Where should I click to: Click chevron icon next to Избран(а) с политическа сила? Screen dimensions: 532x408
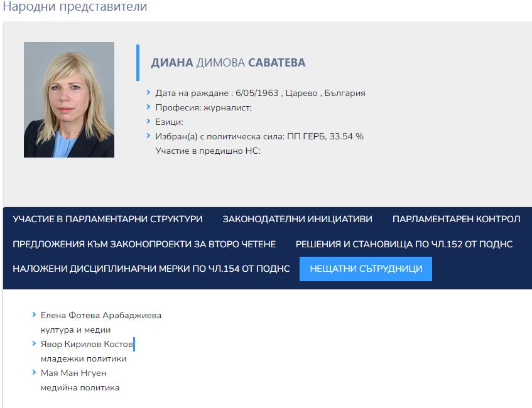tap(148, 136)
